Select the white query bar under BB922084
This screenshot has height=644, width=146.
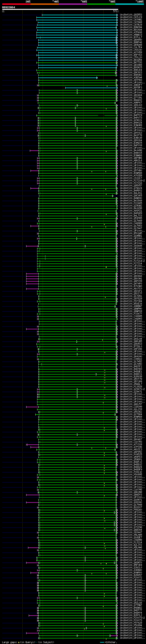click(60, 10)
